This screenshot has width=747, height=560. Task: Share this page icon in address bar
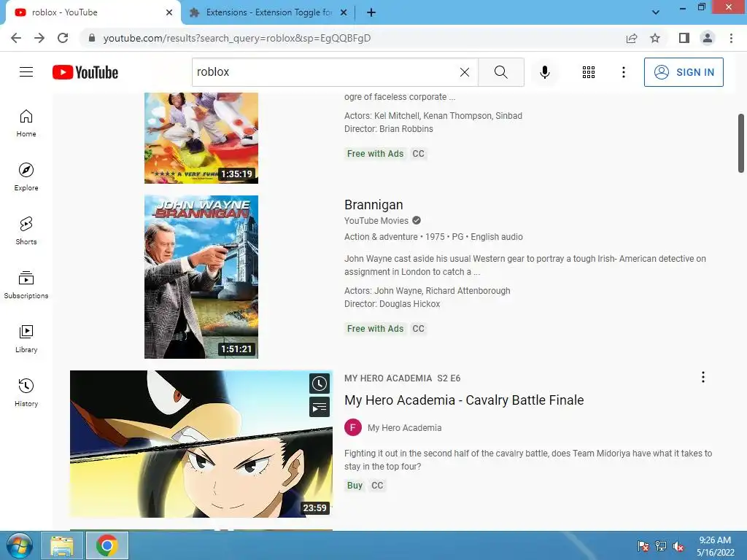coord(632,38)
